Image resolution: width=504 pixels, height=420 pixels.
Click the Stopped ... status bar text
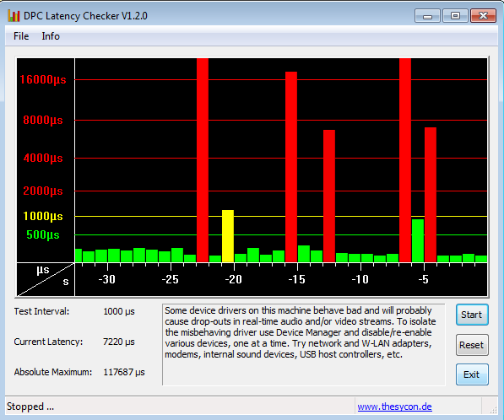(x=30, y=407)
